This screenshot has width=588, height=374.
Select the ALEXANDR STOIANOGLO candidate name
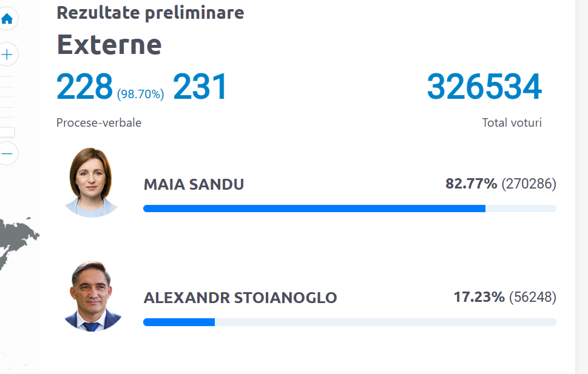click(240, 298)
